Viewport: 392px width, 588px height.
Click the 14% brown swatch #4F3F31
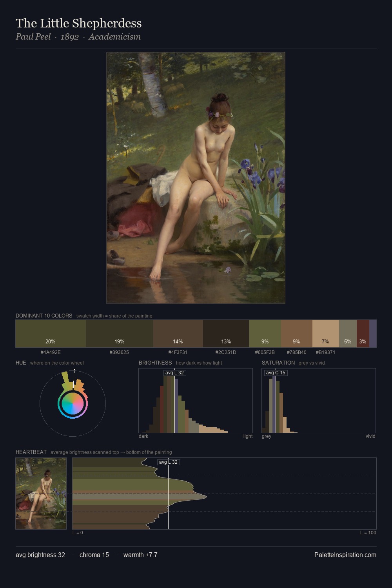coord(178,334)
